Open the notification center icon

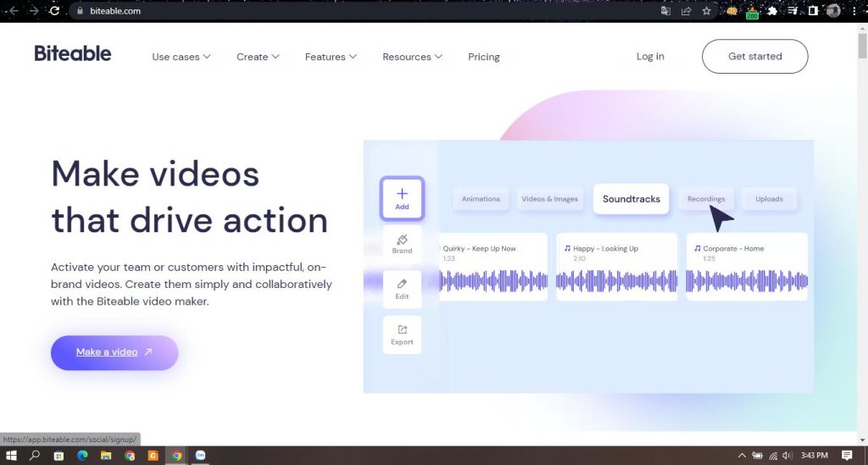point(847,455)
